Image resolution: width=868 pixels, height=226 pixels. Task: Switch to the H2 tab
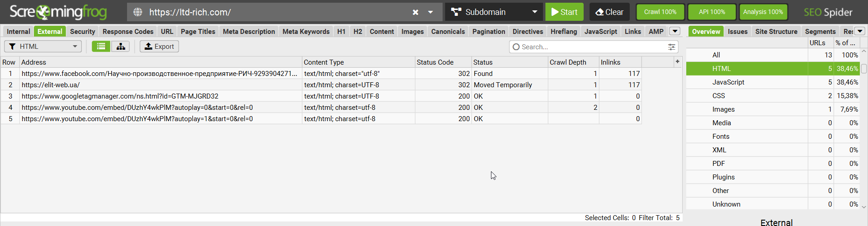click(x=358, y=31)
